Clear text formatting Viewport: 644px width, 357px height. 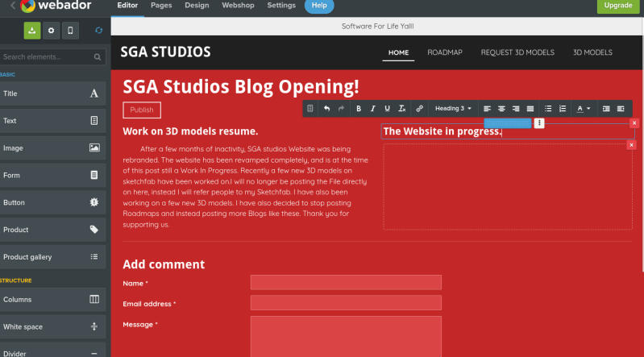[401, 109]
